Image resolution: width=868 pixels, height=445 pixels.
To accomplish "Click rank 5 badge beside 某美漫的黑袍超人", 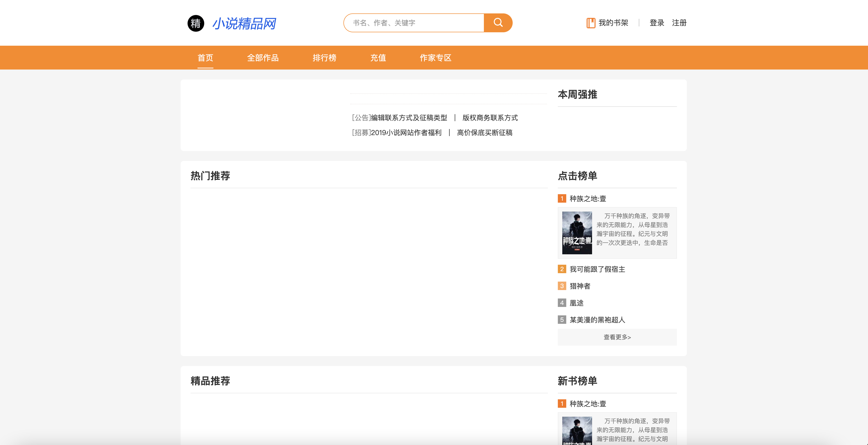I will click(562, 320).
